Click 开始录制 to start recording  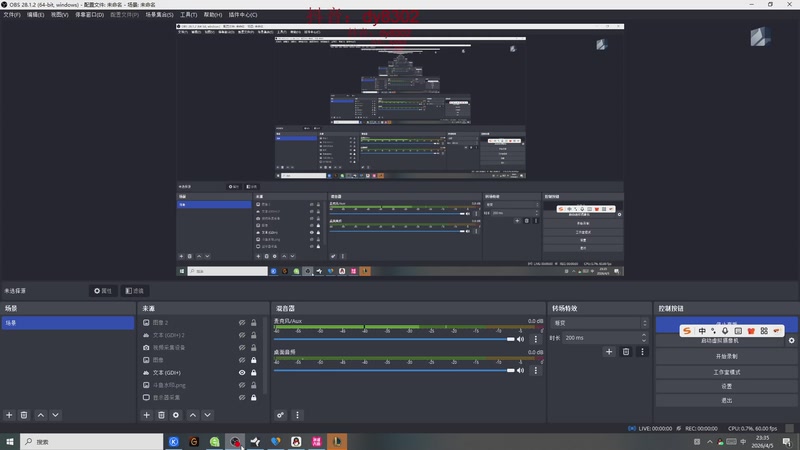click(726, 356)
